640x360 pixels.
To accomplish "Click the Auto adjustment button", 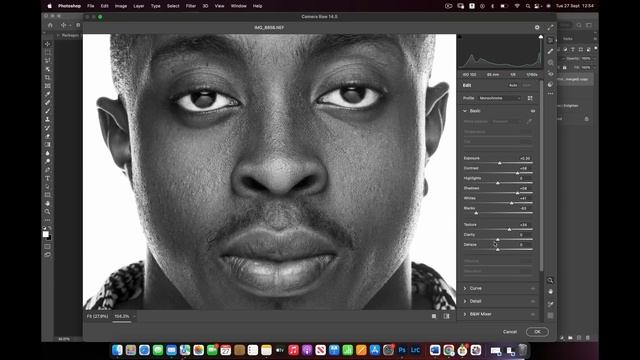I will [x=513, y=85].
